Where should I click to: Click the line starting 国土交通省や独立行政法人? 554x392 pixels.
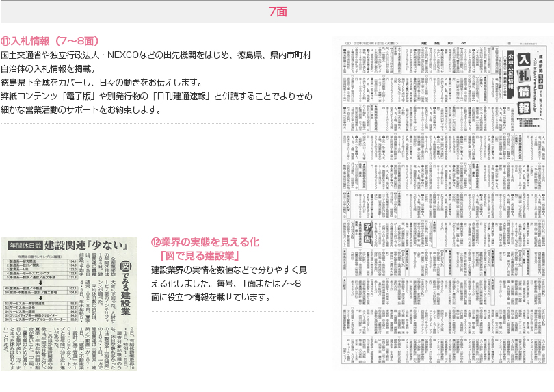[x=156, y=55]
